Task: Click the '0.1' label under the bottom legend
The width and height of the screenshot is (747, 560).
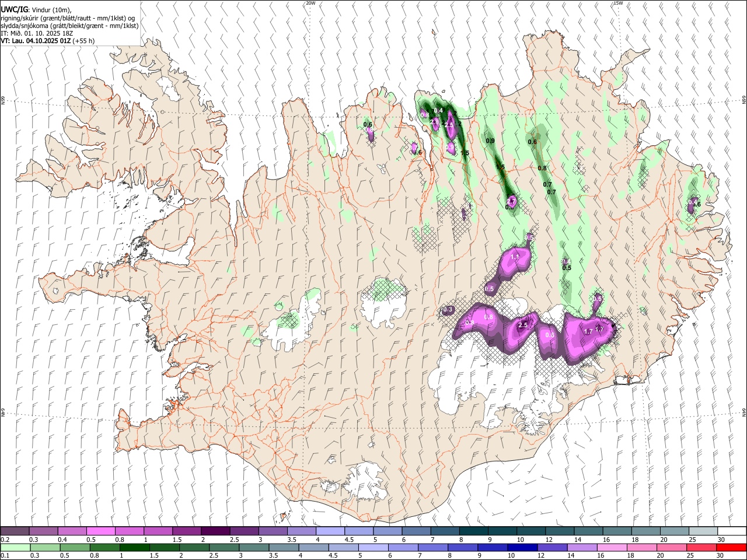Action: pos(5,556)
